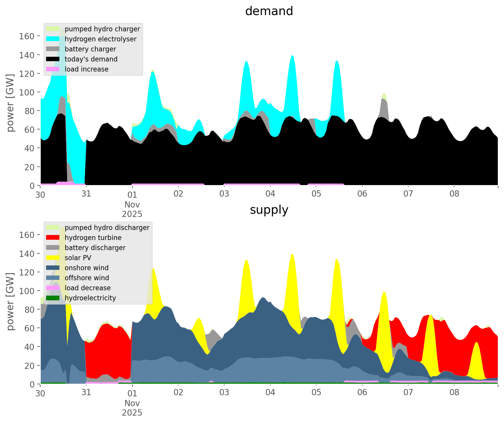Click the supply chart's power [GW] axis label
Viewport: 504px width, 423px height.
coord(10,302)
